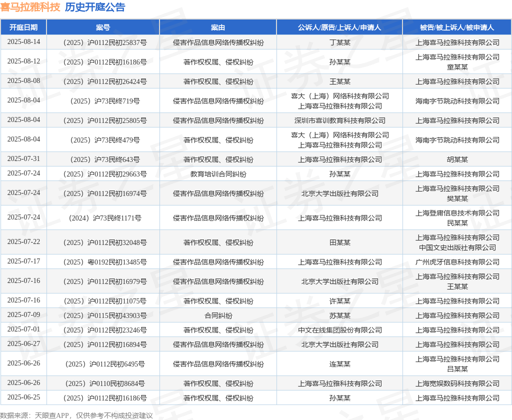The width and height of the screenshot is (512, 420).
Task: Click case number 沪0112民初26424号
Action: tap(105, 81)
